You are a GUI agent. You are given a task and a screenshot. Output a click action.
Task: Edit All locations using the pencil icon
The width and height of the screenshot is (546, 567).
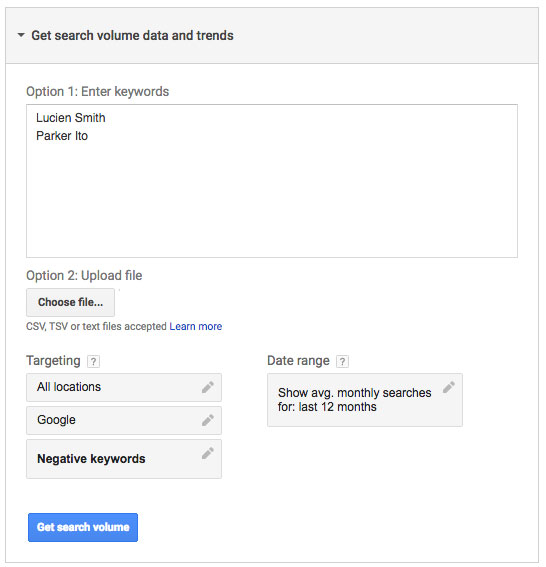(208, 387)
